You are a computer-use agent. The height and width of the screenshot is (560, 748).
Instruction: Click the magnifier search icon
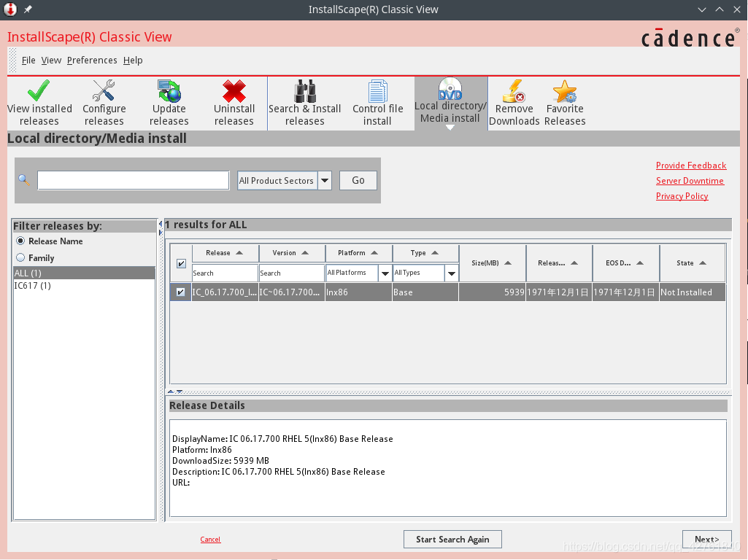coord(24,180)
